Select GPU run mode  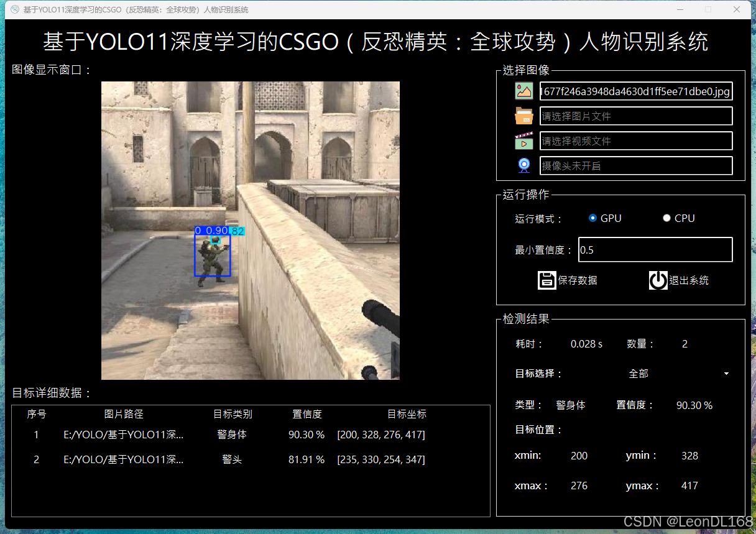coord(605,218)
